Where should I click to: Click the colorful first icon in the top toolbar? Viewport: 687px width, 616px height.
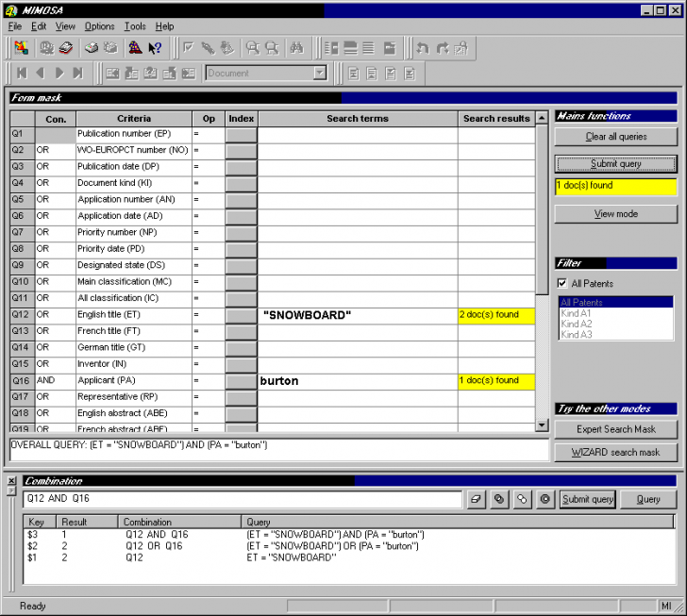coord(21,48)
